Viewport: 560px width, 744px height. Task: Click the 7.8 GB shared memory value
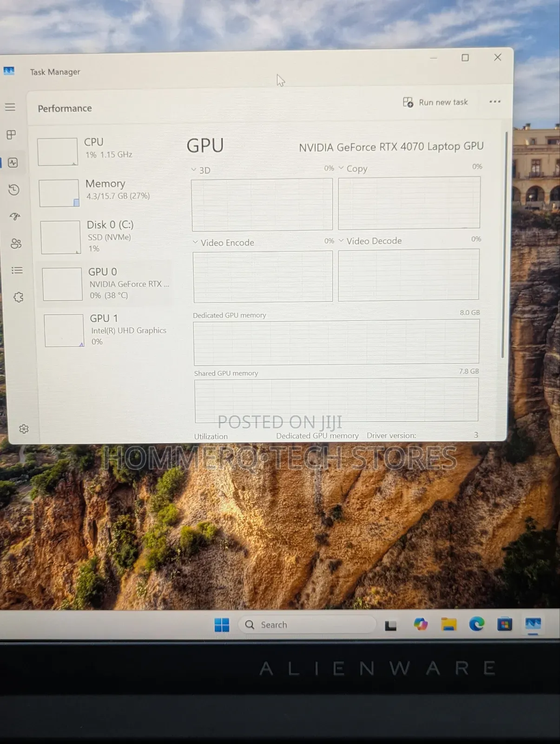click(469, 371)
